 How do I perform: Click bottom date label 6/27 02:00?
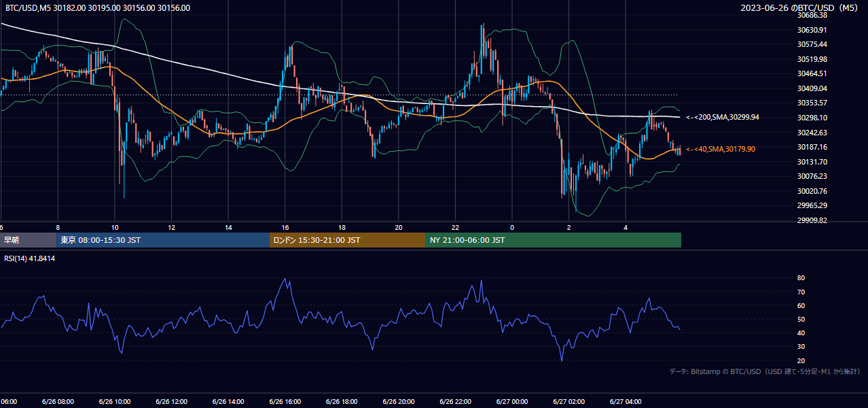[569, 402]
